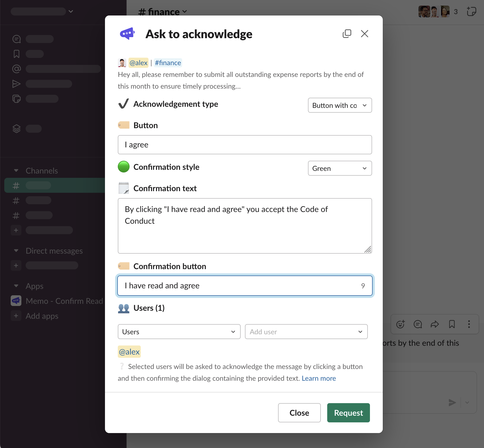Image resolution: width=484 pixels, height=448 pixels.
Task: Click the reply in thread icon
Action: [417, 324]
